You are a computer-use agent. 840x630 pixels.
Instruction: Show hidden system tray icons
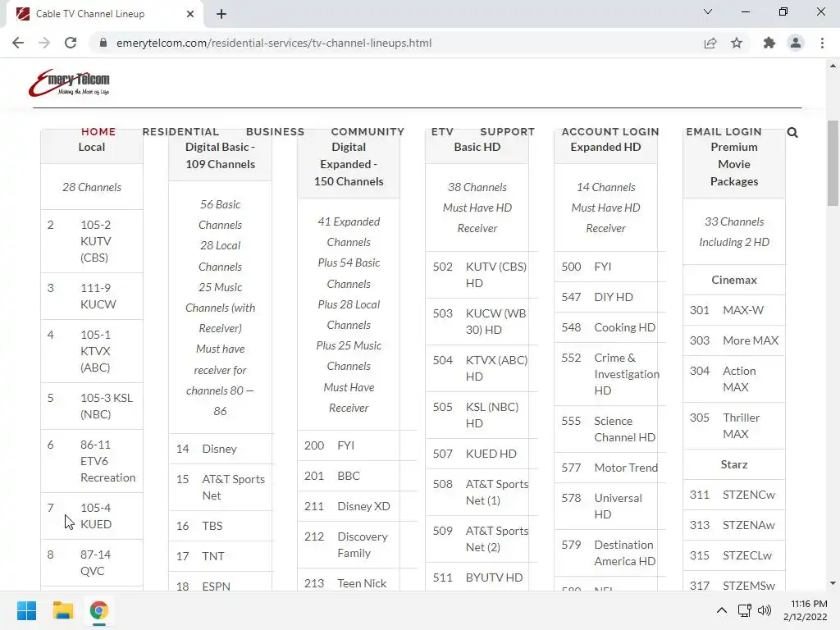click(x=722, y=610)
